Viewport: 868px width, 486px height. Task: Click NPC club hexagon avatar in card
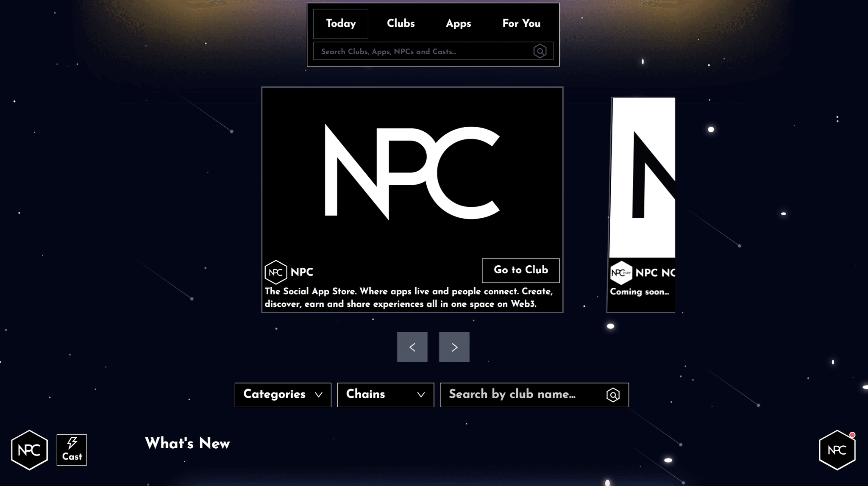point(276,272)
